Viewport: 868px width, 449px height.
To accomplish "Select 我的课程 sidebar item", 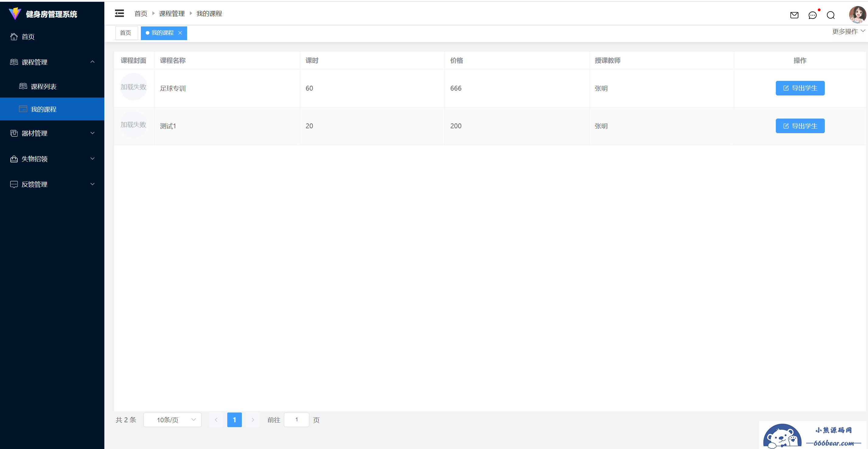I will (x=52, y=109).
